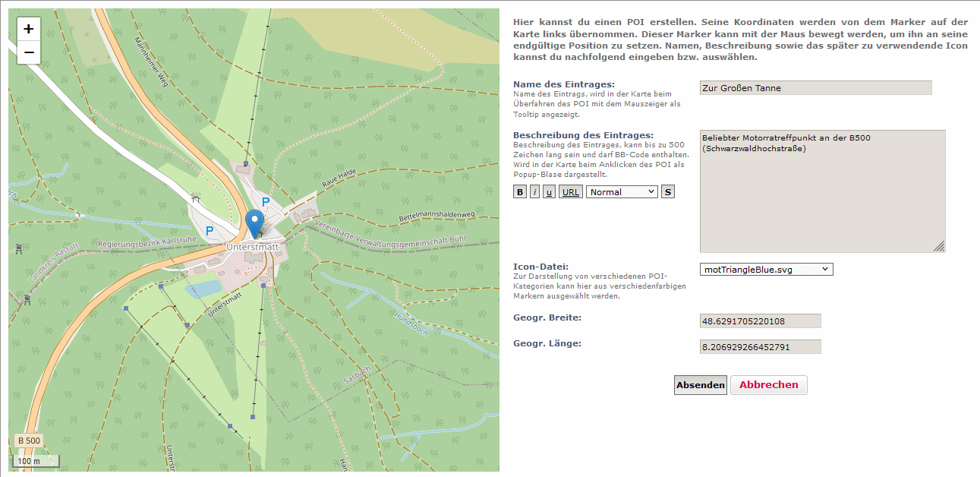Click into the description text area
This screenshot has width=980, height=477.
(x=822, y=191)
